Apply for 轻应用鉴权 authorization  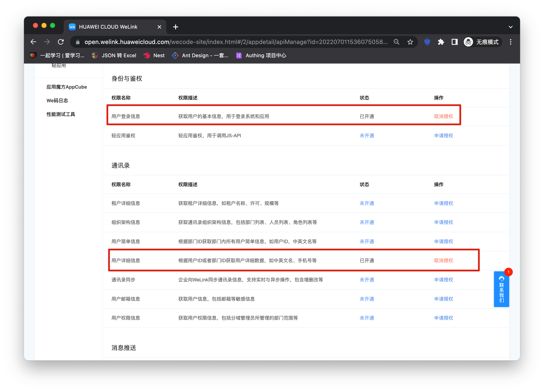(443, 136)
